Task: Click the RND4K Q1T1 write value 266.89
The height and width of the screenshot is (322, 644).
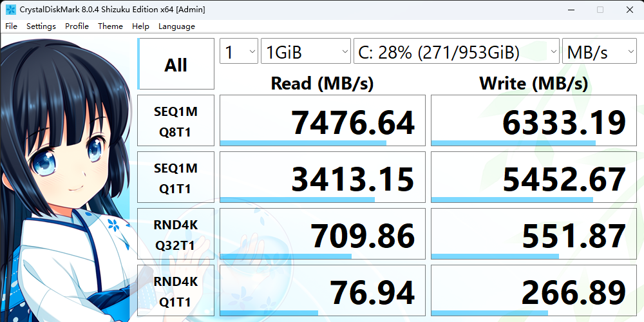Action: pyautogui.click(x=534, y=290)
